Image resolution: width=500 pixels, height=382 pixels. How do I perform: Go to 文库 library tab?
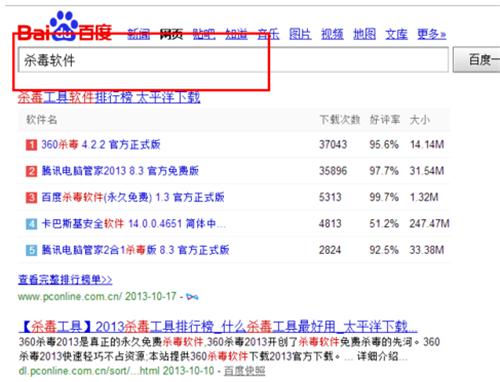point(396,34)
